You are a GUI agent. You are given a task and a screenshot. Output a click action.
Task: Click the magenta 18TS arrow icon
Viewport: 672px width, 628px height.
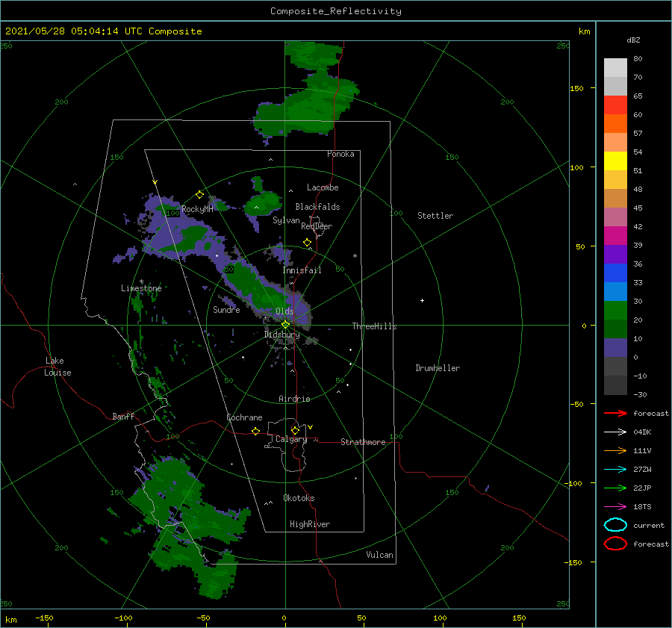coord(615,507)
